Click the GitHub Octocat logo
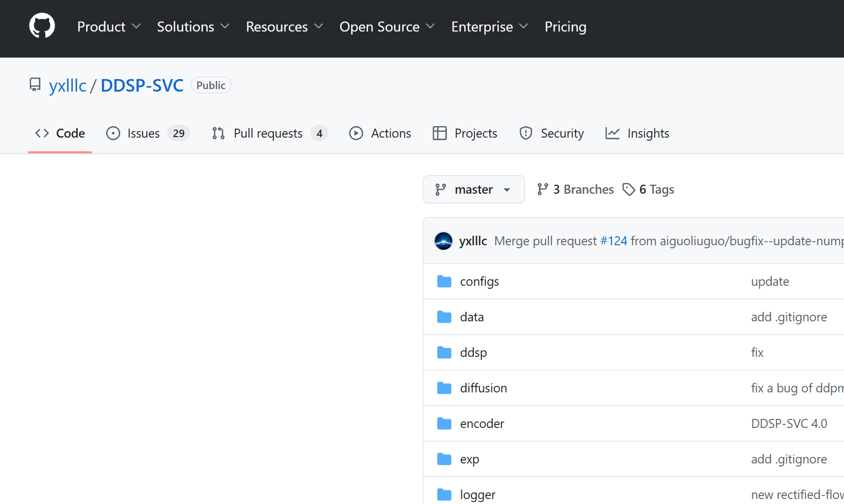The width and height of the screenshot is (844, 504). 42,26
